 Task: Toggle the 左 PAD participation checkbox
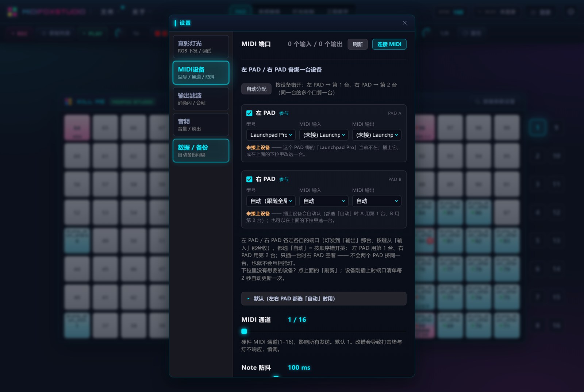click(249, 113)
